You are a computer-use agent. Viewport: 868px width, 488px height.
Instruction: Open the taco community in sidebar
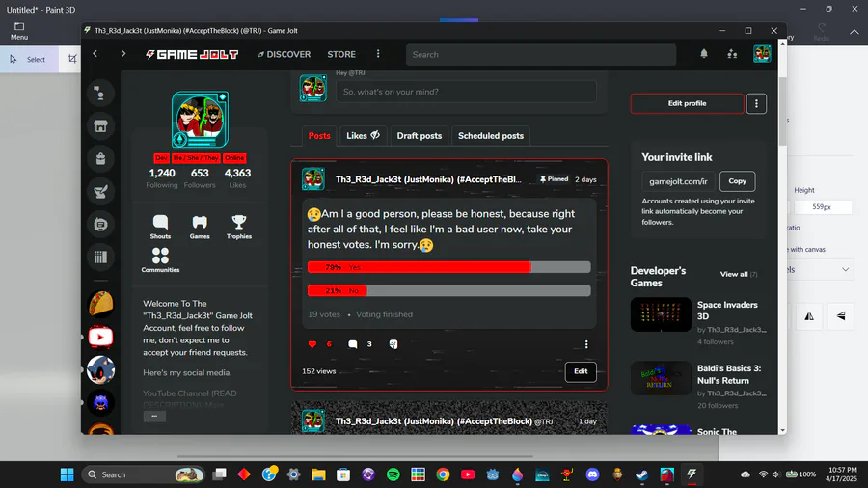click(100, 304)
